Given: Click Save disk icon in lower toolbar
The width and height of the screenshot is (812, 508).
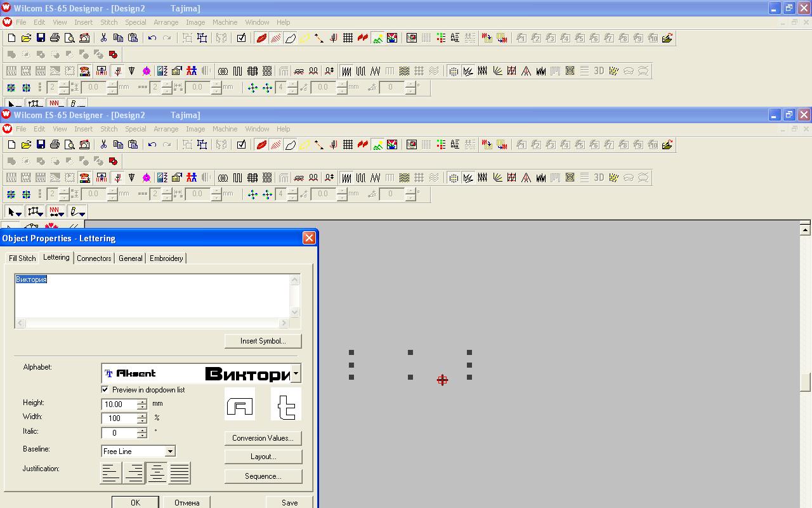Looking at the screenshot, I should (x=41, y=145).
